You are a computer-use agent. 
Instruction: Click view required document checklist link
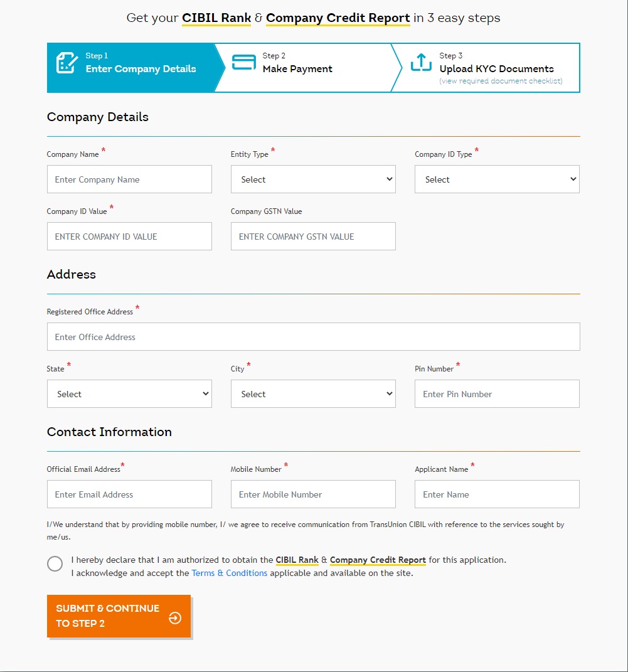[501, 81]
